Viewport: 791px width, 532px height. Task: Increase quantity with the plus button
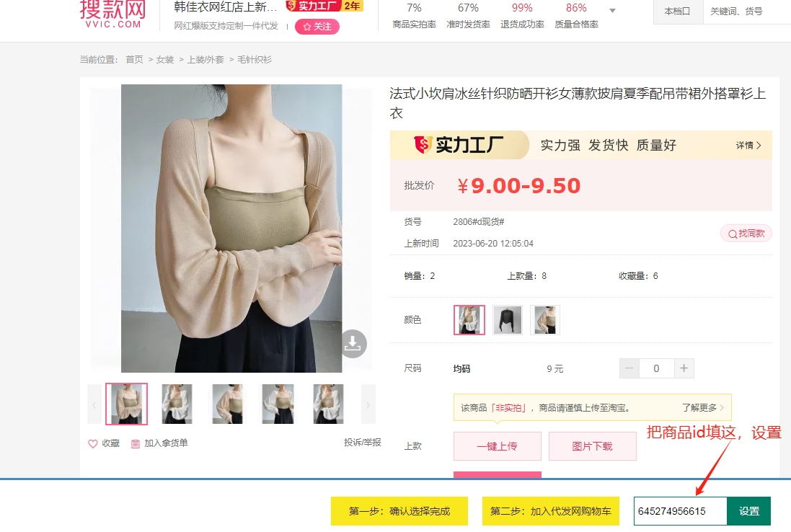(684, 368)
